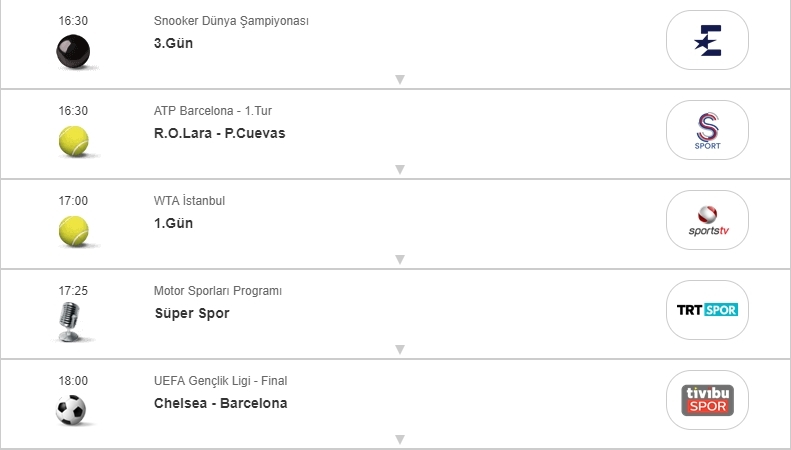Click the 3.Gün snooker event title
Screen dimensions: 791x450
pyautogui.click(x=173, y=43)
